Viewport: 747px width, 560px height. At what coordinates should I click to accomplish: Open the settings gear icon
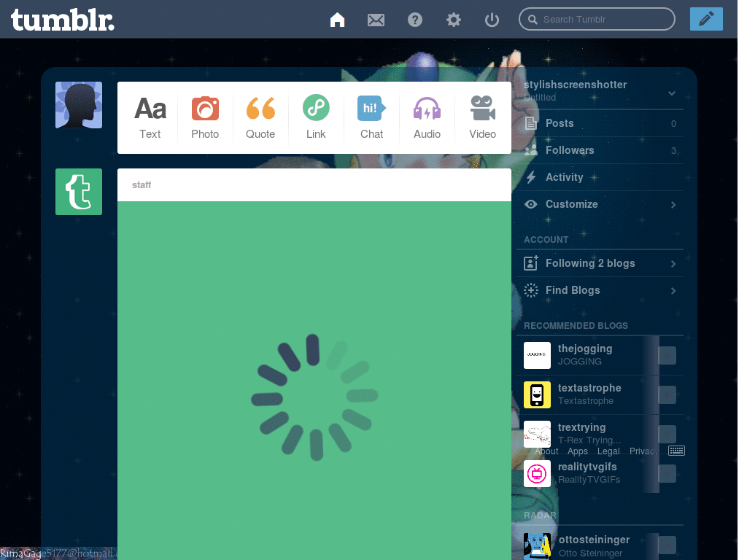[x=454, y=20]
